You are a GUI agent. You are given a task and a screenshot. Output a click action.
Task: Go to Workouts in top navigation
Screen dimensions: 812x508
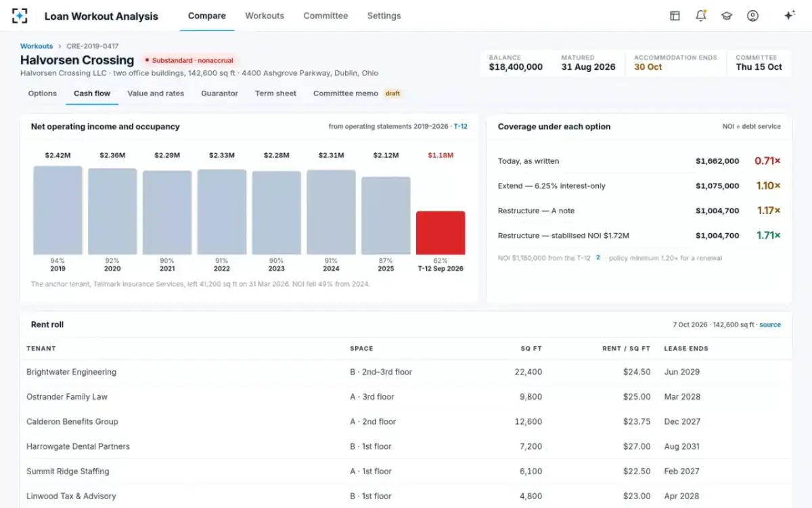(265, 16)
